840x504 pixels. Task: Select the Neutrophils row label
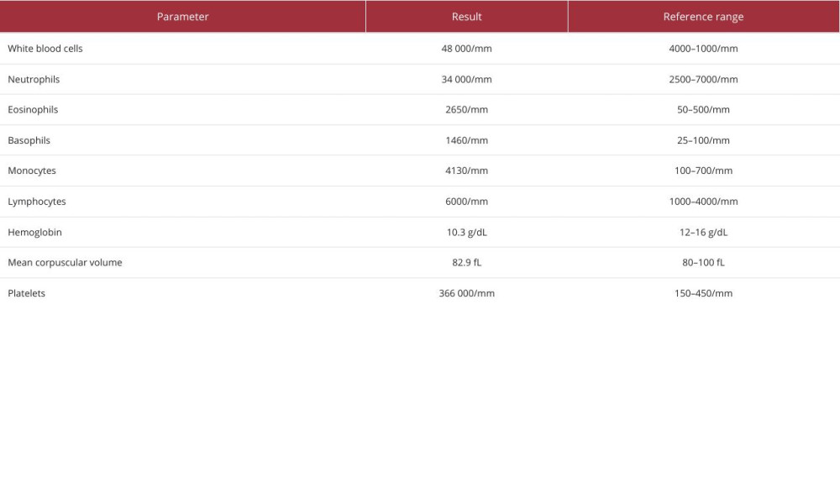coord(34,79)
